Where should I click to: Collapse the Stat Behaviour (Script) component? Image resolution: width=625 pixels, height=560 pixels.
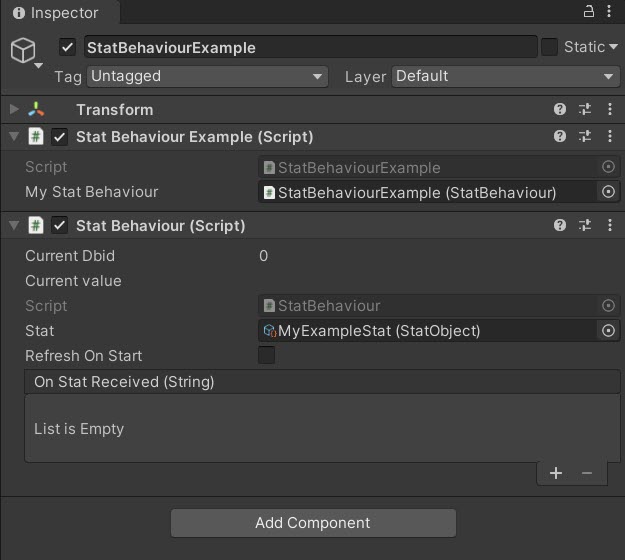click(x=13, y=226)
